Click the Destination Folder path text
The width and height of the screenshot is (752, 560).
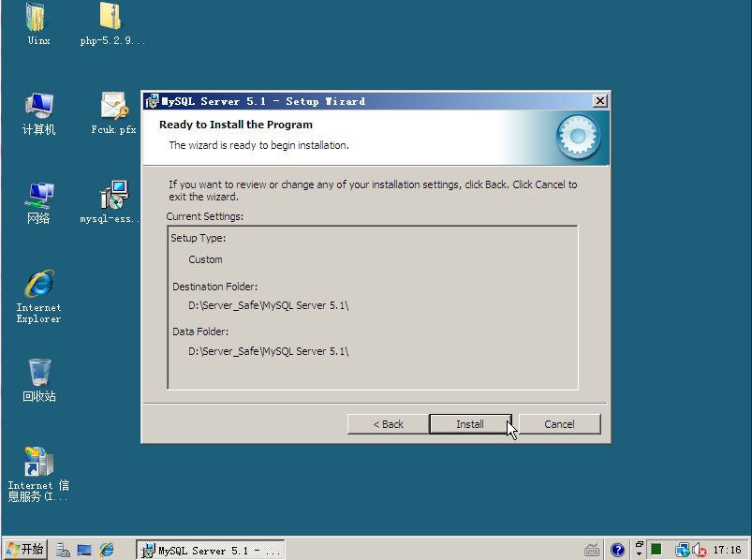tap(269, 305)
